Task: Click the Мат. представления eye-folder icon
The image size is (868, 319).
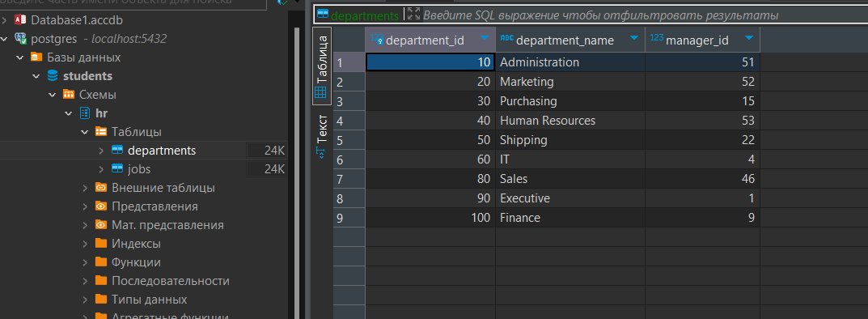Action: pos(101,225)
